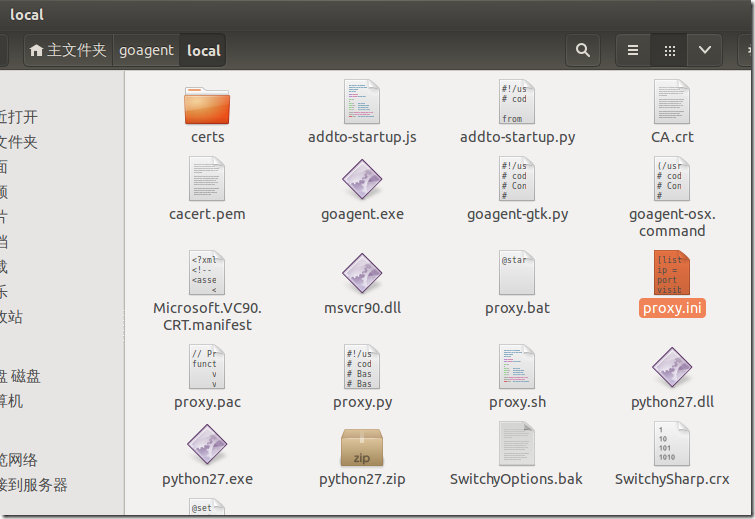Open the 磁盘 entry in sidebar
Viewport: 755px width, 519px height.
click(21, 376)
